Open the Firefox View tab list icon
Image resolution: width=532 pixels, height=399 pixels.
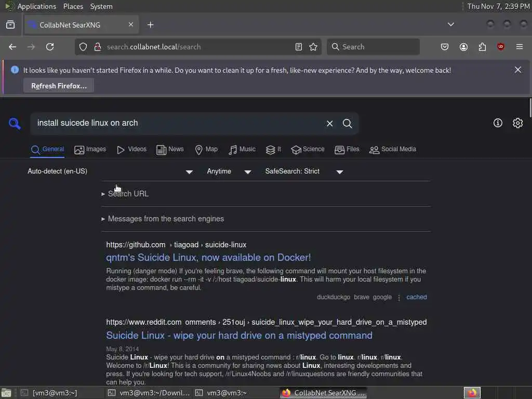tap(10, 25)
